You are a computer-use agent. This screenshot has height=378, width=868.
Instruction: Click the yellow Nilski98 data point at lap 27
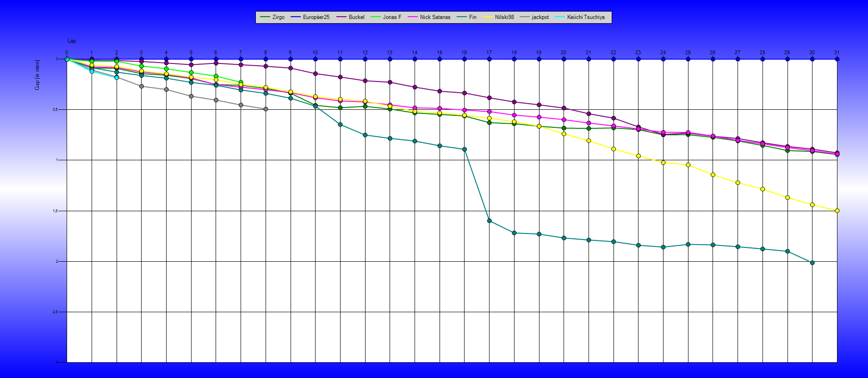738,183
